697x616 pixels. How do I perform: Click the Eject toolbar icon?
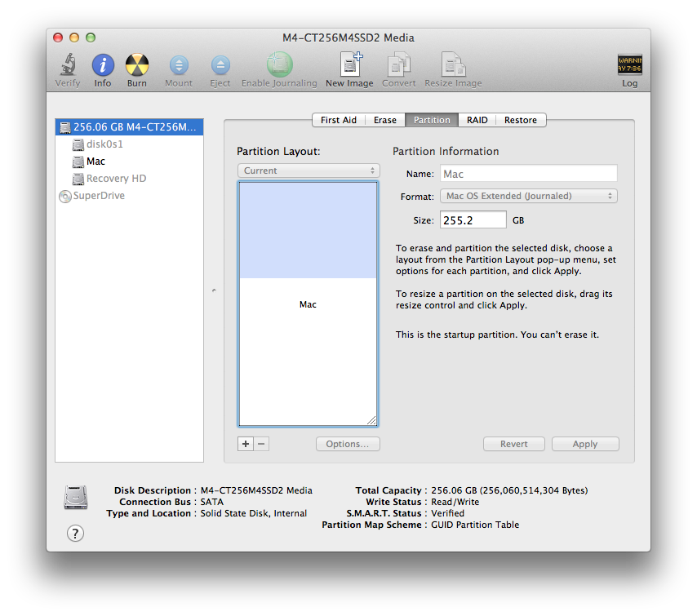220,65
